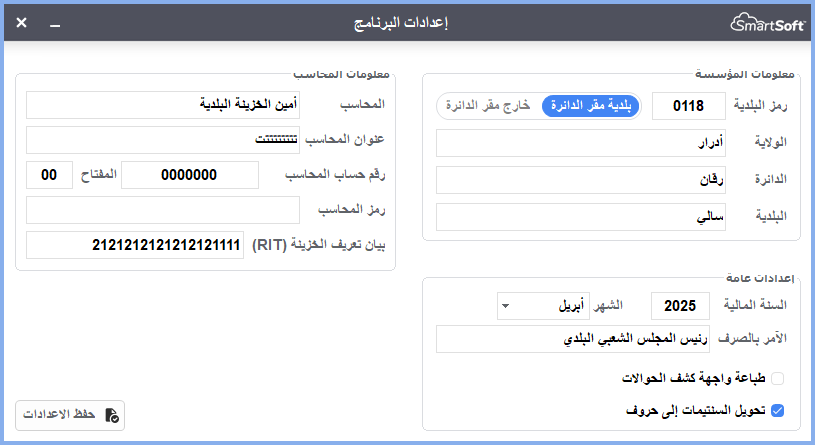Click the wilaya field containing أدرار

coord(580,143)
